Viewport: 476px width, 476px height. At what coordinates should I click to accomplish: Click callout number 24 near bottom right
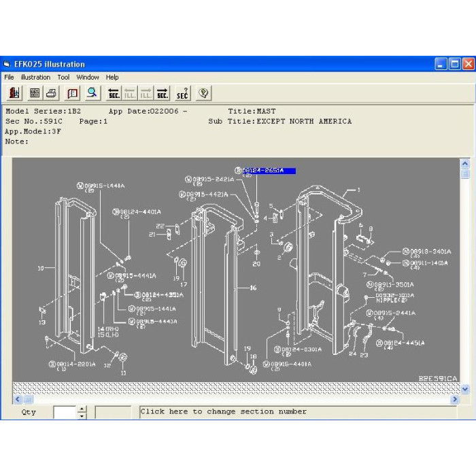352,354
